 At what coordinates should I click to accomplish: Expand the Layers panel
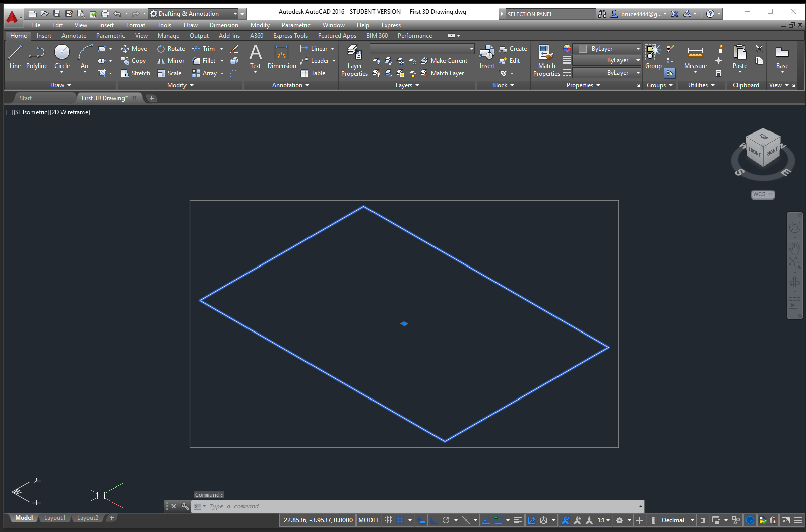coord(407,85)
